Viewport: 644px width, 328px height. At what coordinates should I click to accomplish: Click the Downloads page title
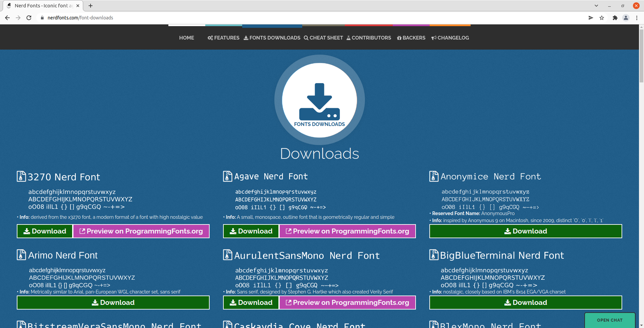320,153
